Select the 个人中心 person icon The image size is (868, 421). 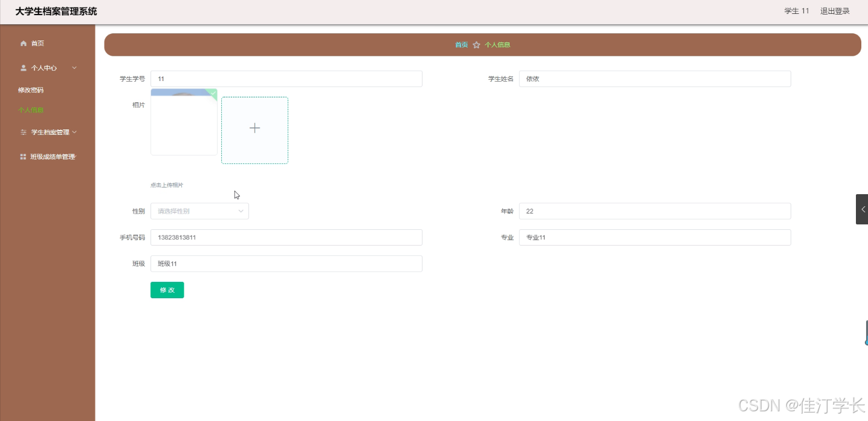pyautogui.click(x=22, y=67)
